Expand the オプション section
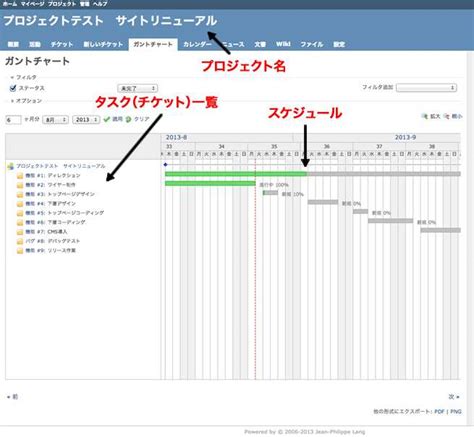474x437 pixels. tap(26, 101)
